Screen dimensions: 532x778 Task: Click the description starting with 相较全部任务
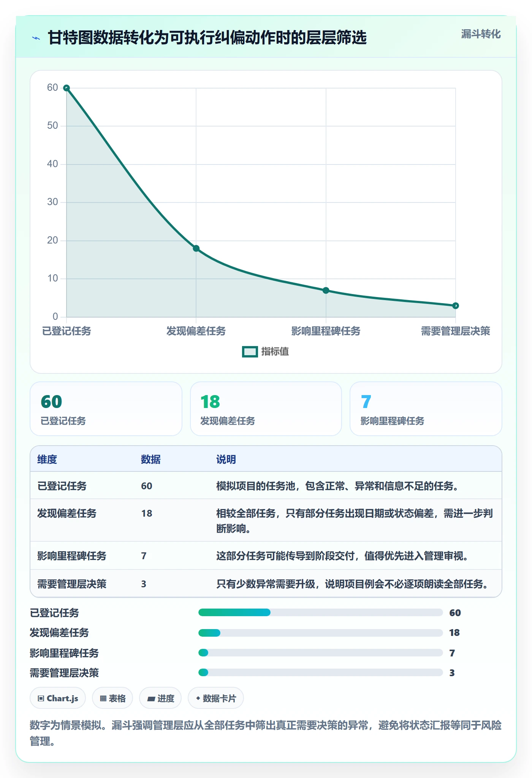point(355,521)
